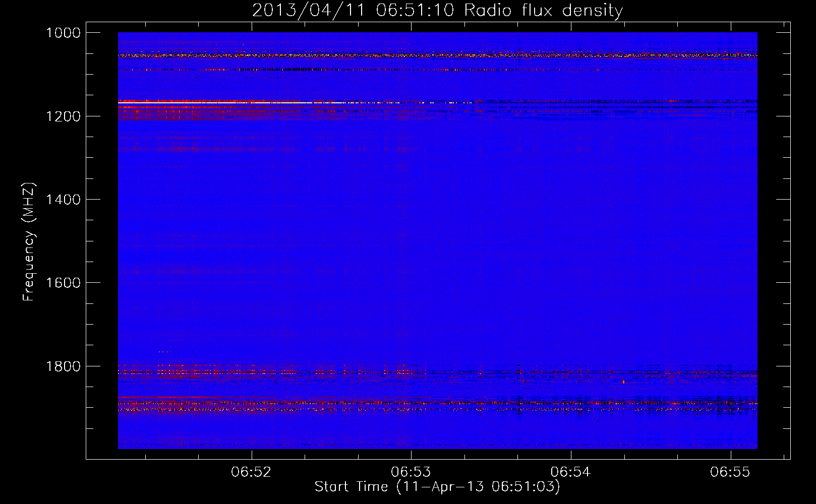
Task: Click the 1200 frequency tick label
Action: tap(63, 116)
